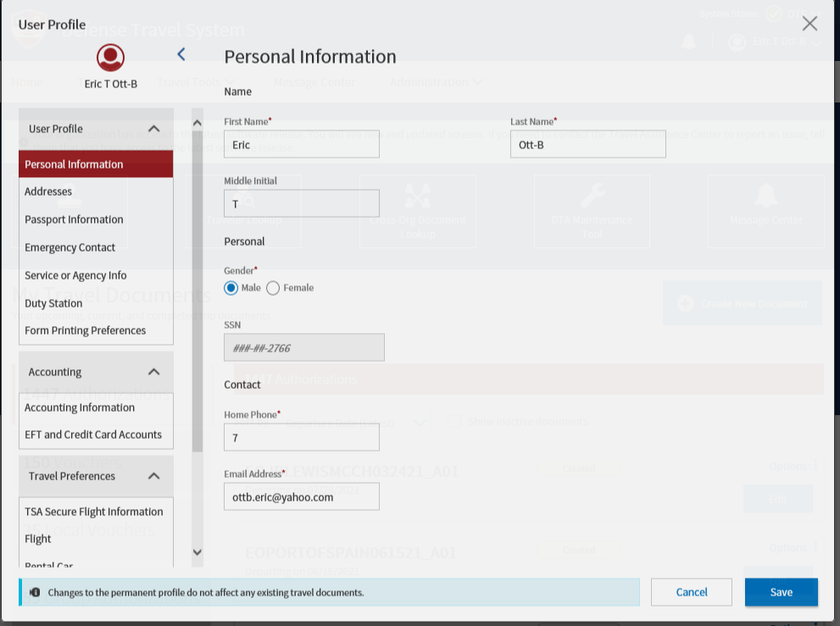Screen dimensions: 840x626
Task: Click the First Name field
Action: (302, 144)
